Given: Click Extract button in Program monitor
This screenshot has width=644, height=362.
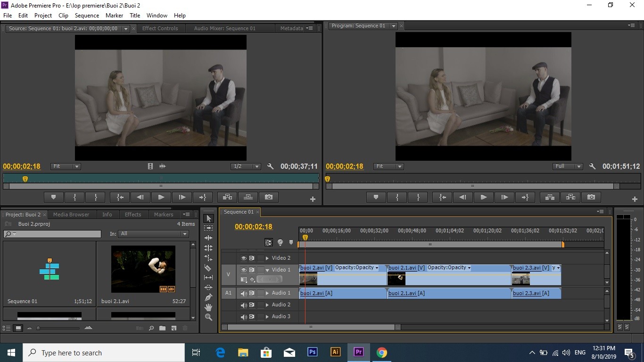Looking at the screenshot, I should pos(570,197).
